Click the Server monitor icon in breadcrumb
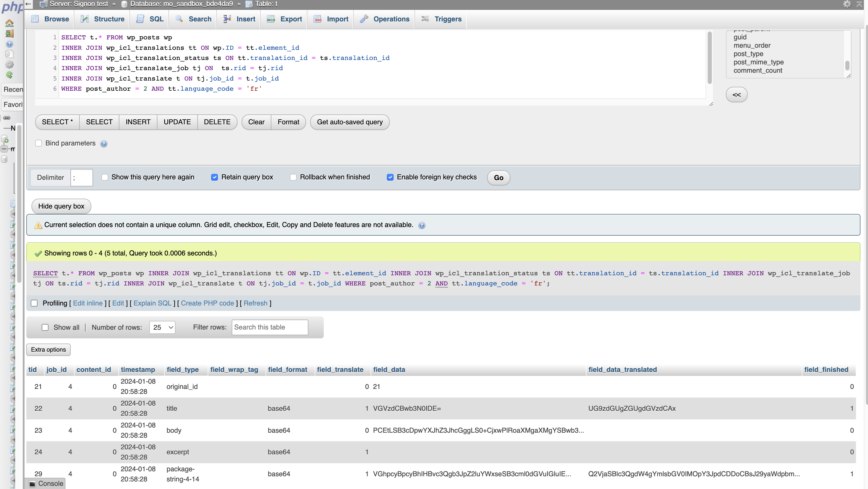Image resolution: width=868 pixels, height=489 pixels. pos(43,4)
